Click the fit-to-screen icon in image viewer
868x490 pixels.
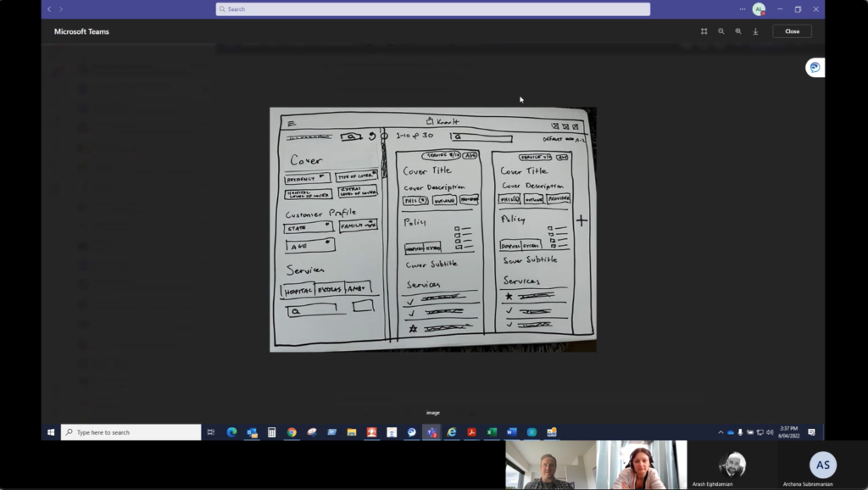click(x=704, y=31)
